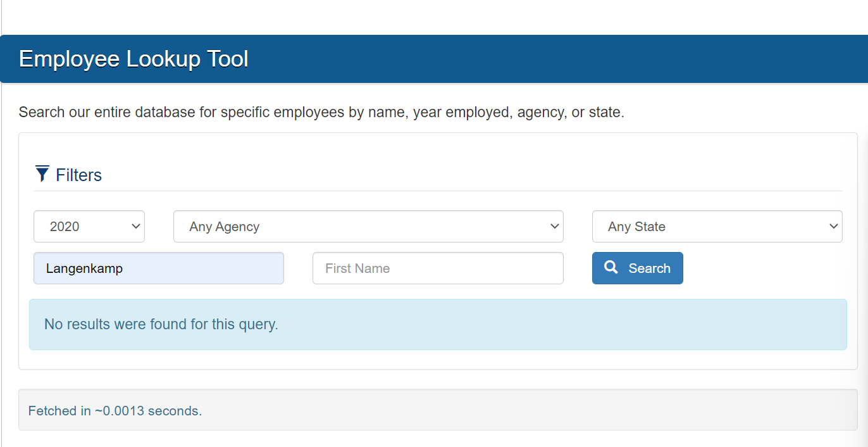Click the funnel icon beside Filters
Viewport: 868px width, 447px height.
[x=42, y=173]
